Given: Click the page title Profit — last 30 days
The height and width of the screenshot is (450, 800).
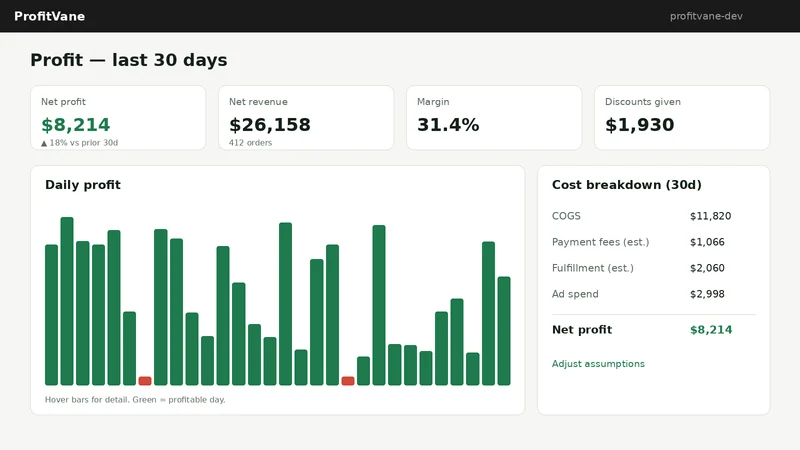Looking at the screenshot, I should (x=129, y=60).
